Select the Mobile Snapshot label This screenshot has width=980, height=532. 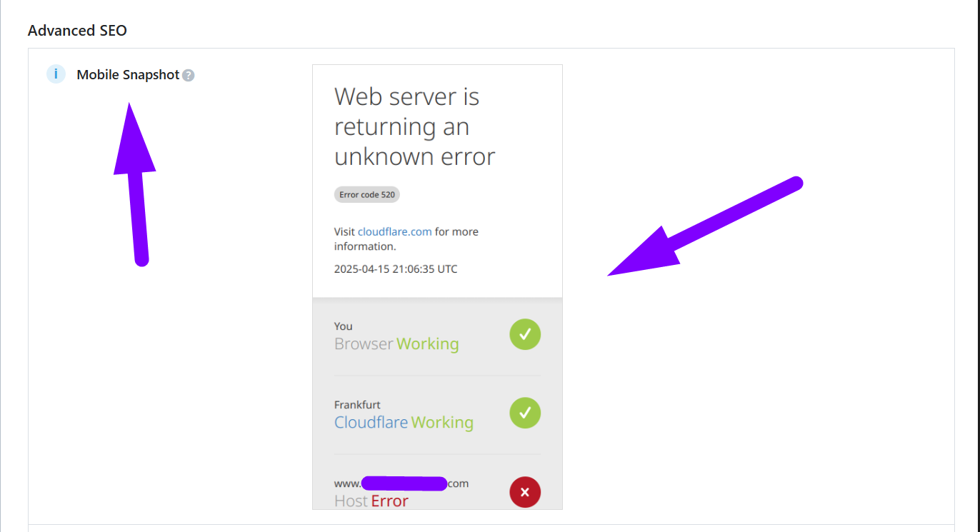pyautogui.click(x=128, y=75)
